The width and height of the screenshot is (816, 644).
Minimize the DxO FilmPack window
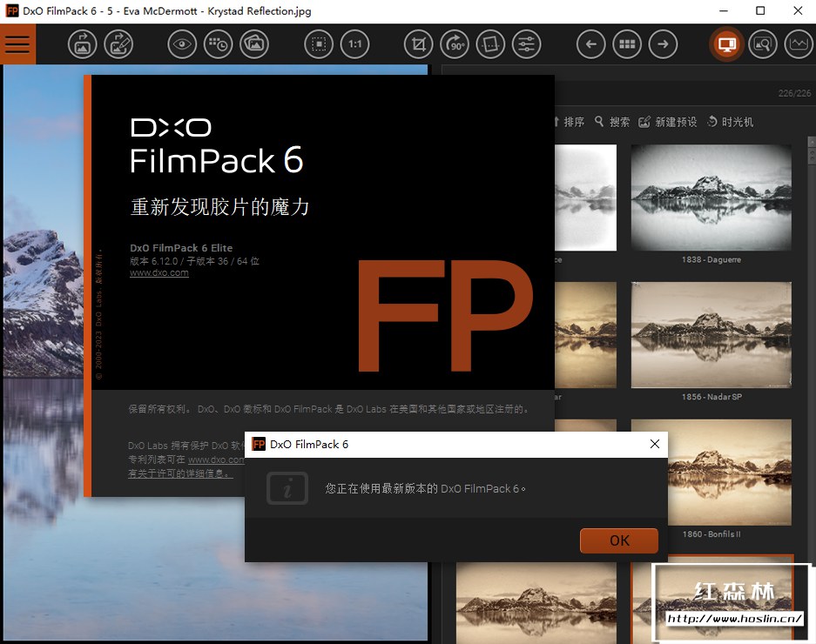[724, 11]
